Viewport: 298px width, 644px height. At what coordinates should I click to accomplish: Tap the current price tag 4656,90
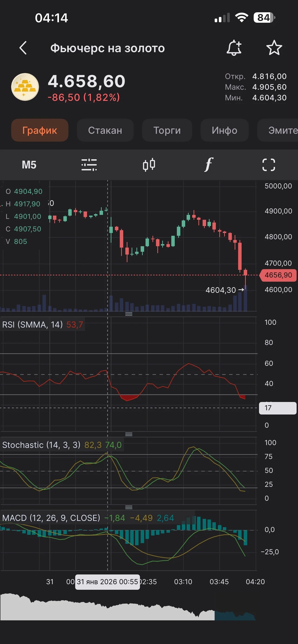[x=278, y=275]
